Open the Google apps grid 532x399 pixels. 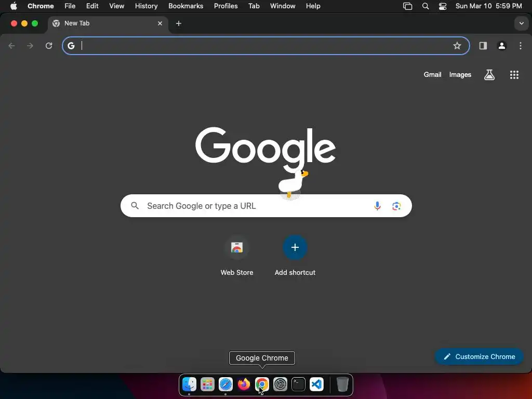[x=514, y=75]
